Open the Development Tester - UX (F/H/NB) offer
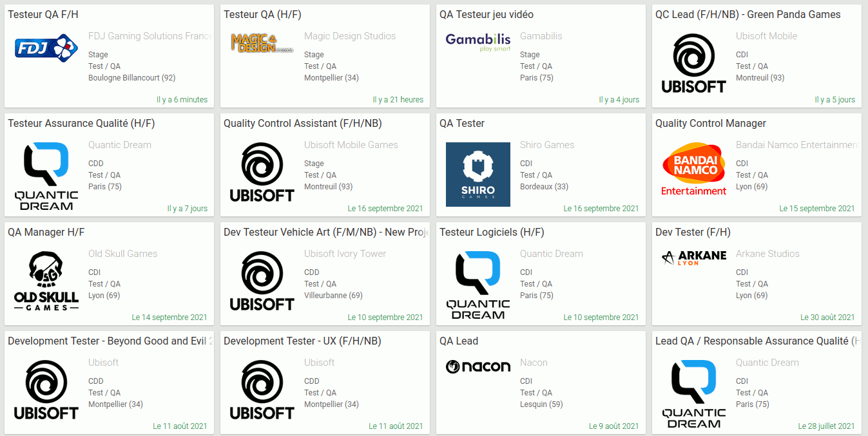Image resolution: width=868 pixels, height=436 pixels. pyautogui.click(x=302, y=341)
